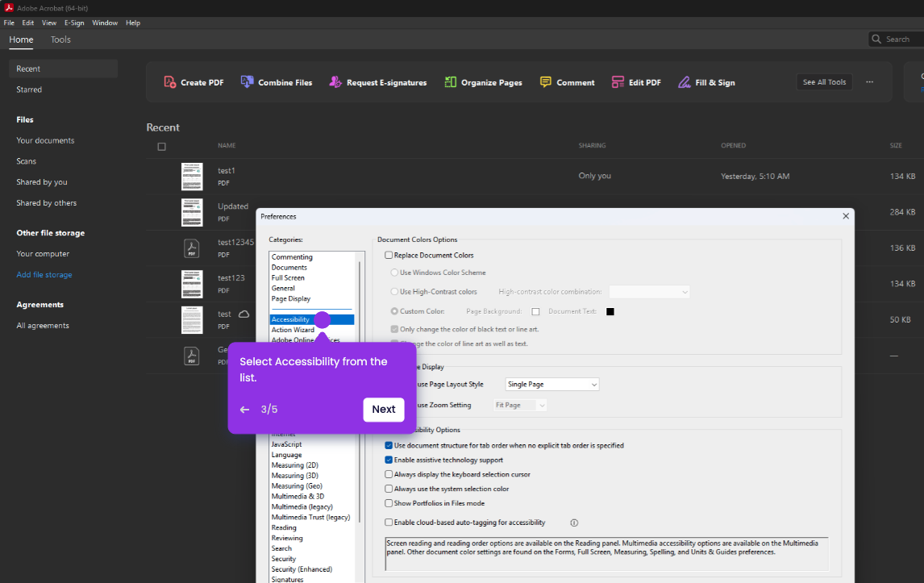Close the Preferences dialog
The height and width of the screenshot is (583, 924).
(846, 216)
